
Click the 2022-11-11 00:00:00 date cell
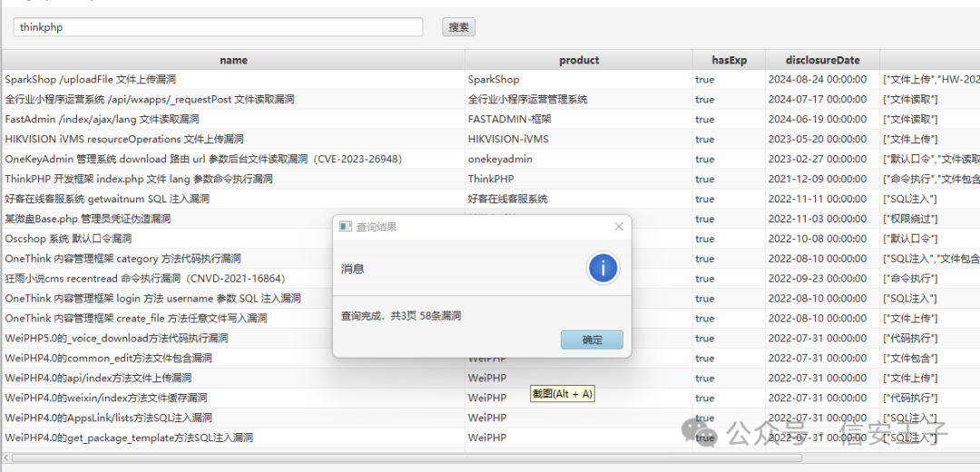[822, 200]
